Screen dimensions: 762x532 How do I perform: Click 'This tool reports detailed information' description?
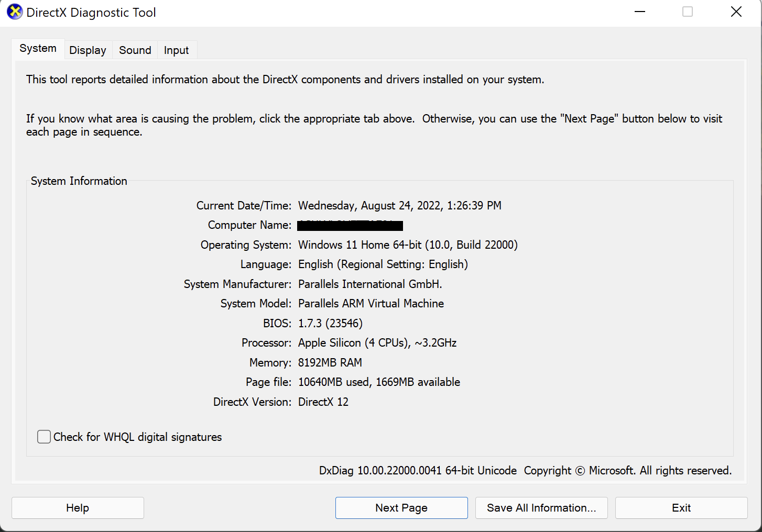pos(285,80)
